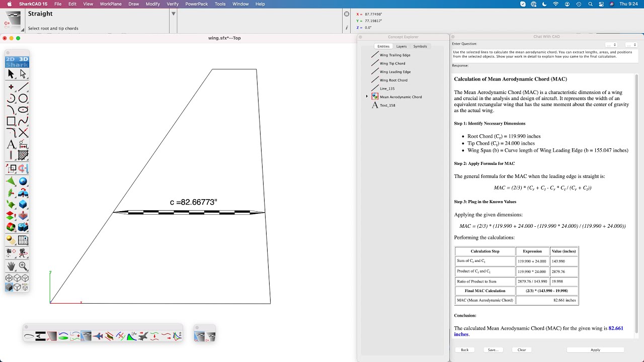644x362 pixels.
Task: Pick the Spline curve tool
Action: [23, 121]
